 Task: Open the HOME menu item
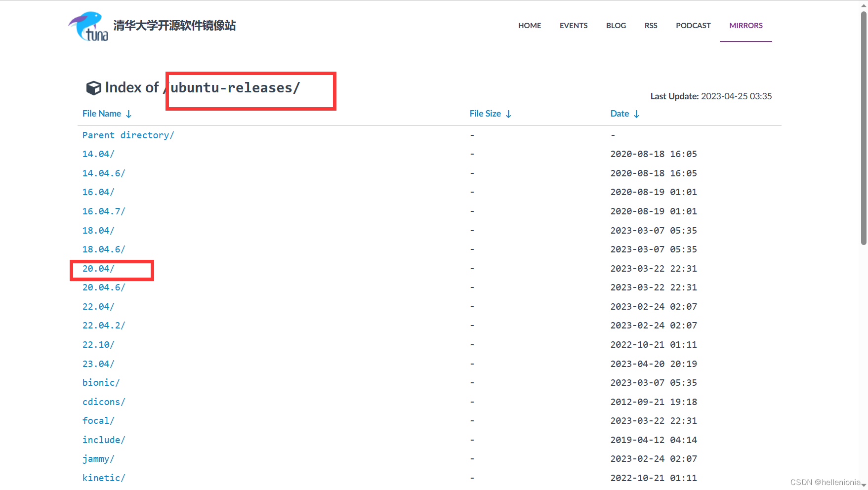pyautogui.click(x=530, y=26)
